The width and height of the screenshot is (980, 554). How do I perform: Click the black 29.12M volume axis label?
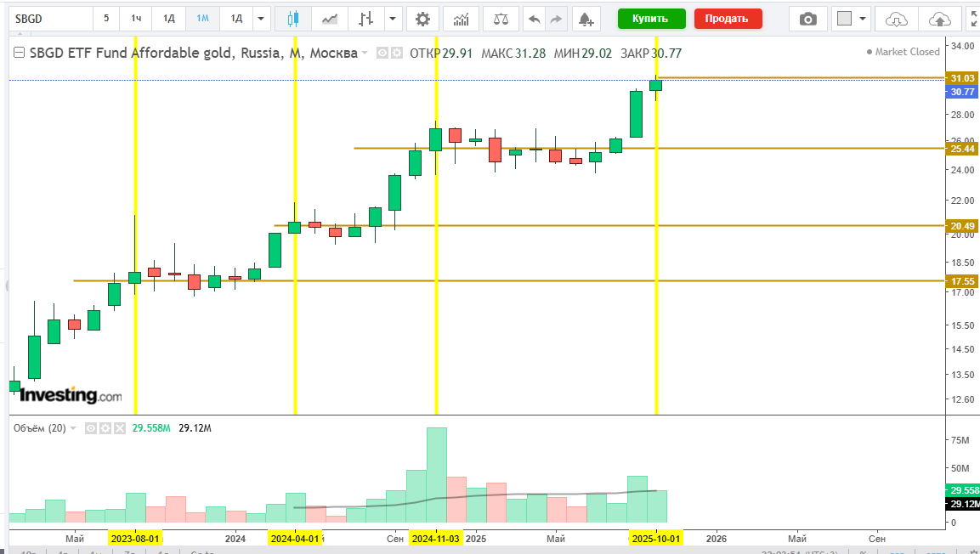961,503
